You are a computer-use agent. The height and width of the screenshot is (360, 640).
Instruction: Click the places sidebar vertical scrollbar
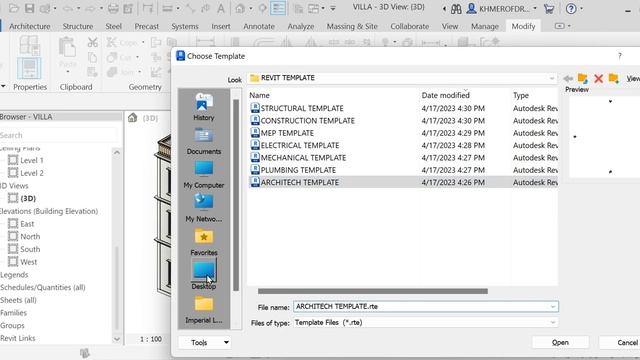click(x=236, y=195)
